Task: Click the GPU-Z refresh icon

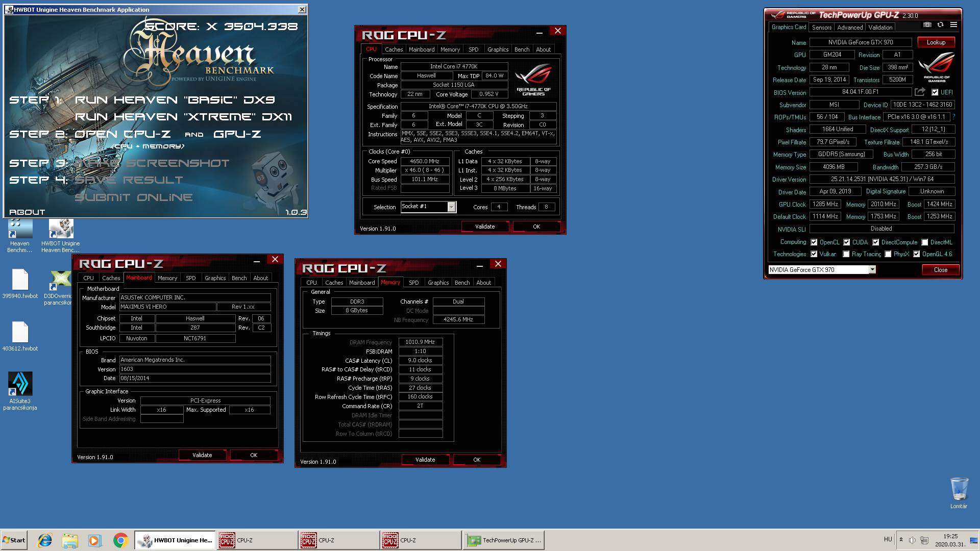Action: [x=940, y=24]
